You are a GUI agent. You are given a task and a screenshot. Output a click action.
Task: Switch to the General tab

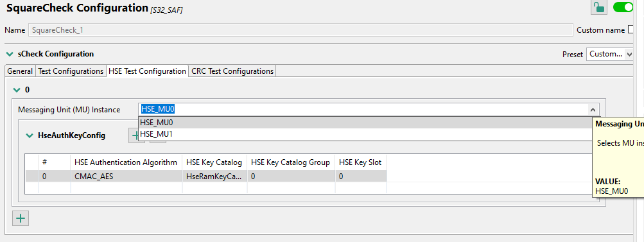20,71
